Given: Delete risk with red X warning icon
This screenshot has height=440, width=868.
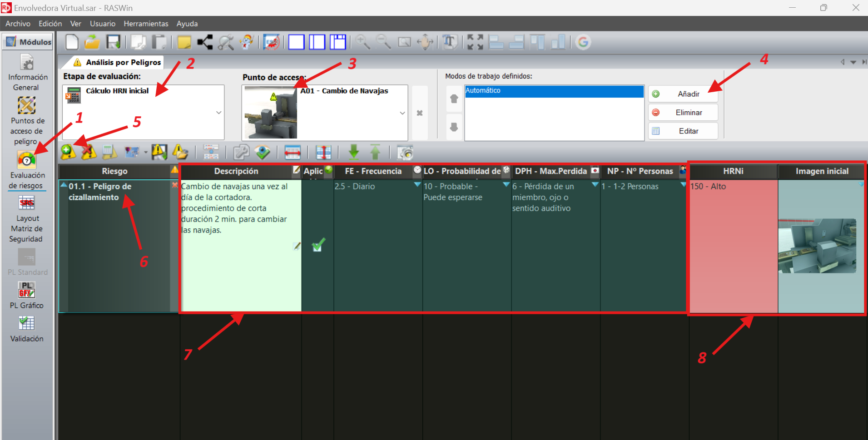Looking at the screenshot, I should (89, 152).
